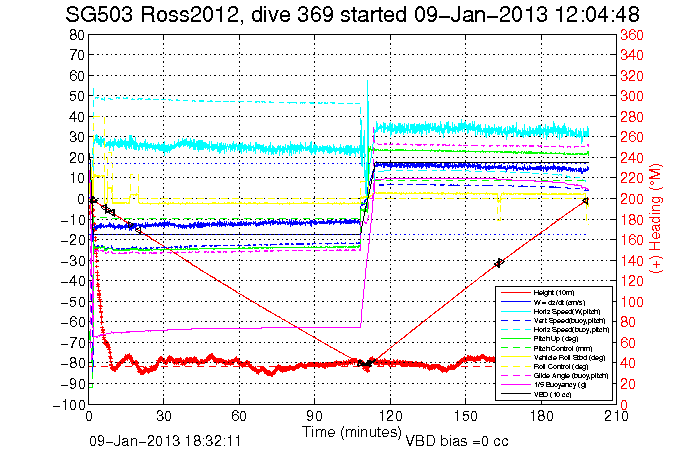Click left-axis tick label '-40'
The image size is (681, 454).
[x=72, y=281]
